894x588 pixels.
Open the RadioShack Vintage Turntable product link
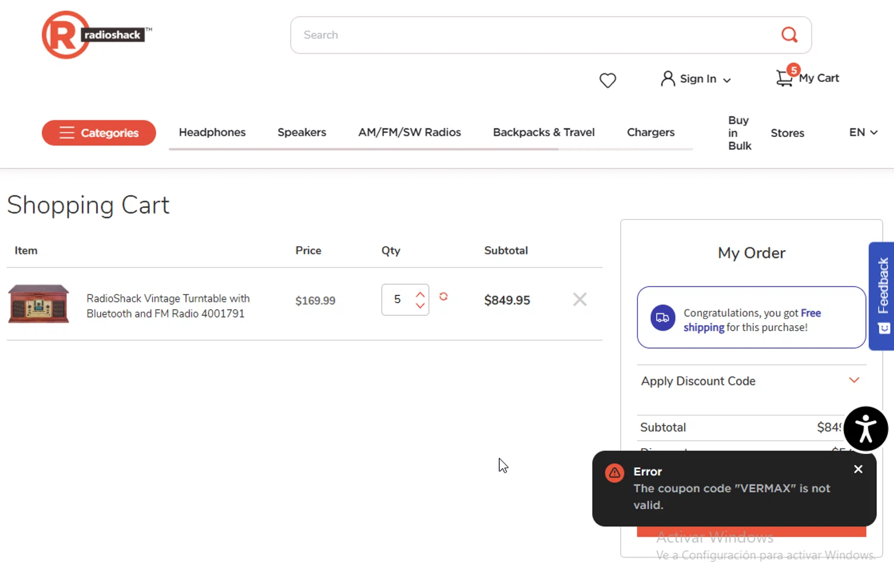tap(168, 306)
